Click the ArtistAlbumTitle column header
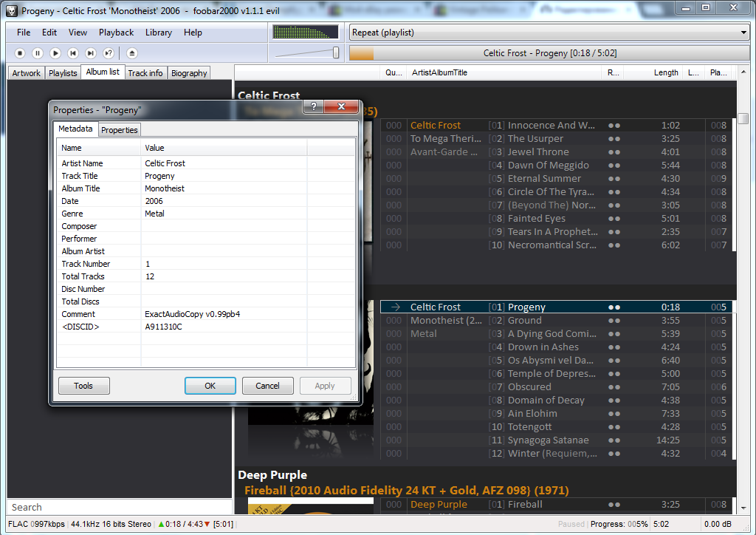756x535 pixels. (504, 72)
